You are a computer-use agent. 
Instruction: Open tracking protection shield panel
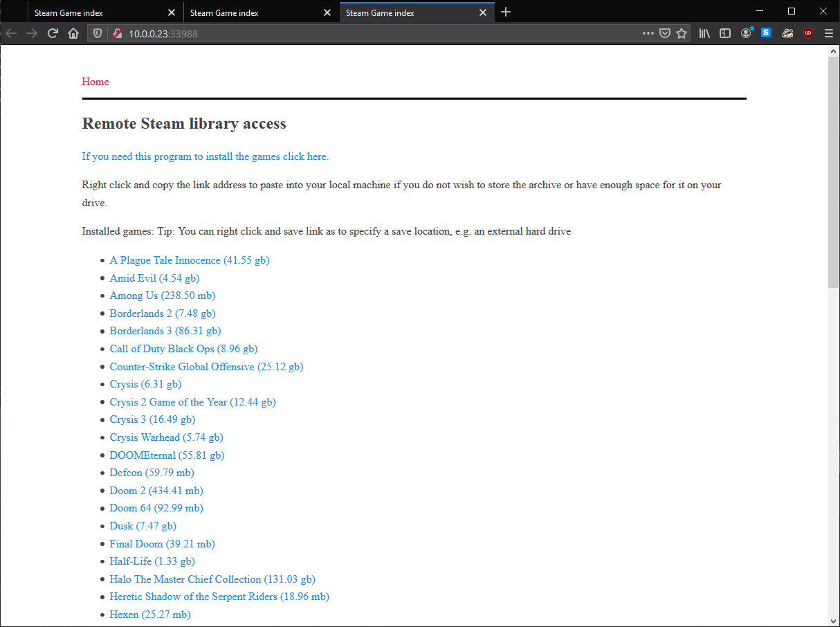point(98,33)
